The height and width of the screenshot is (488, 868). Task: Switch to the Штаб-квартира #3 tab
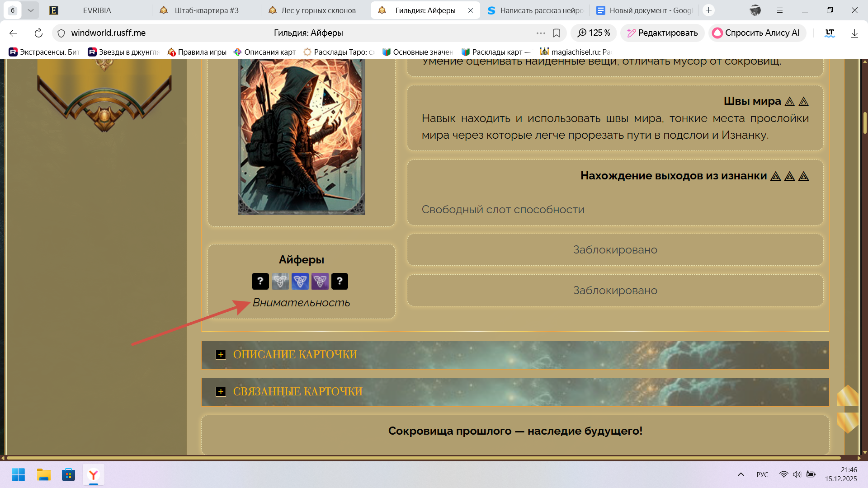(206, 10)
